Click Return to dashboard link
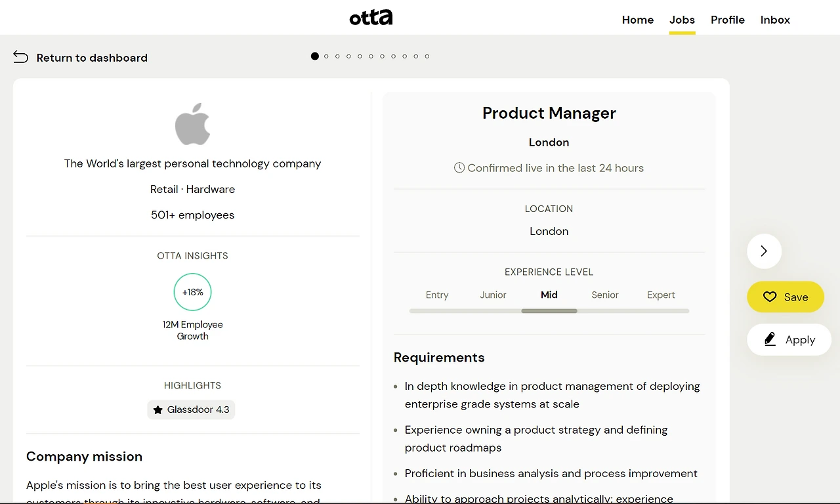 tap(92, 58)
